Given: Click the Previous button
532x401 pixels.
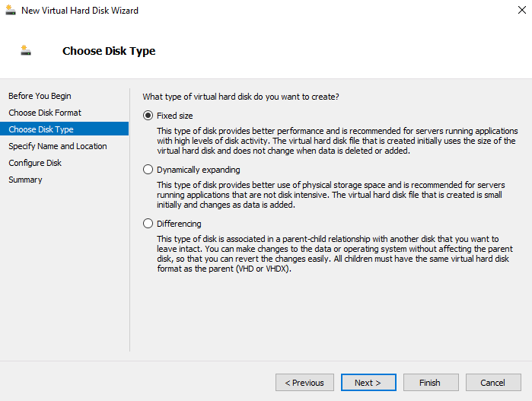Looking at the screenshot, I should pos(304,383).
